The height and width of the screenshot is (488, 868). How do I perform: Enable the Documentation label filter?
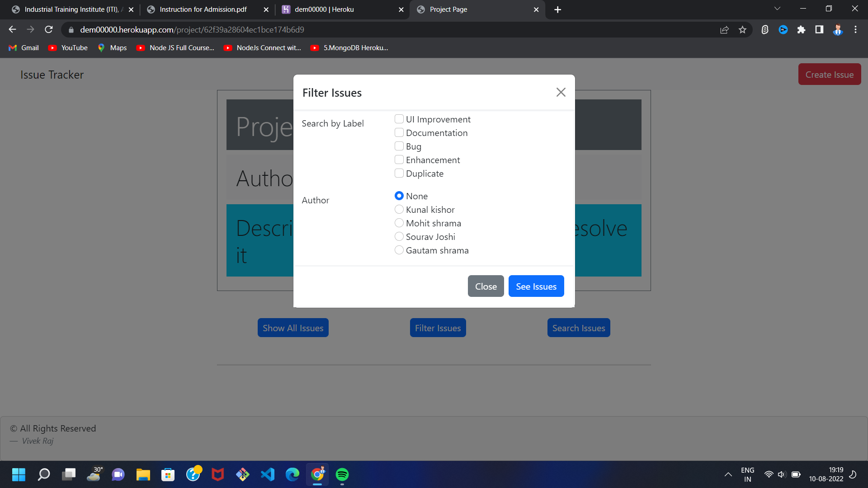(x=399, y=132)
